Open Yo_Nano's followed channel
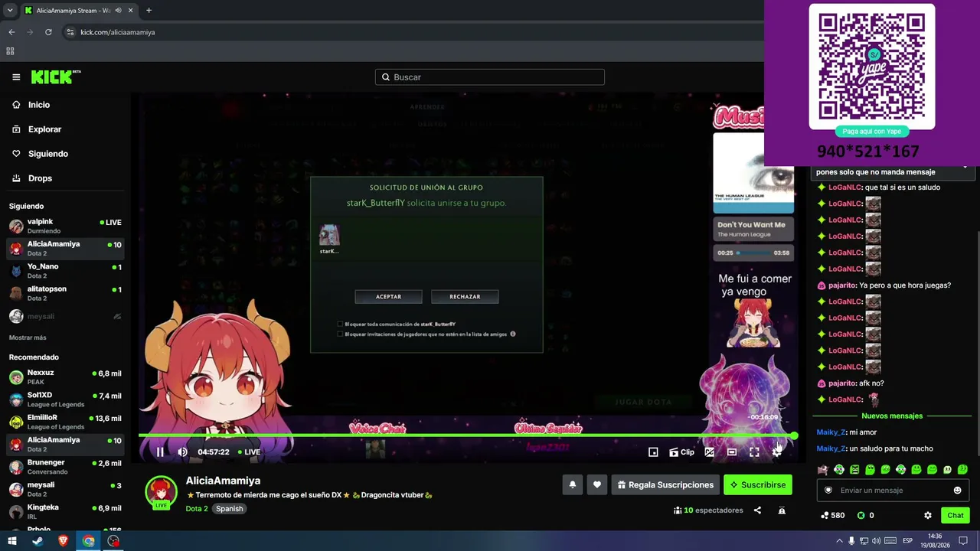Image resolution: width=980 pixels, height=551 pixels. pyautogui.click(x=65, y=271)
